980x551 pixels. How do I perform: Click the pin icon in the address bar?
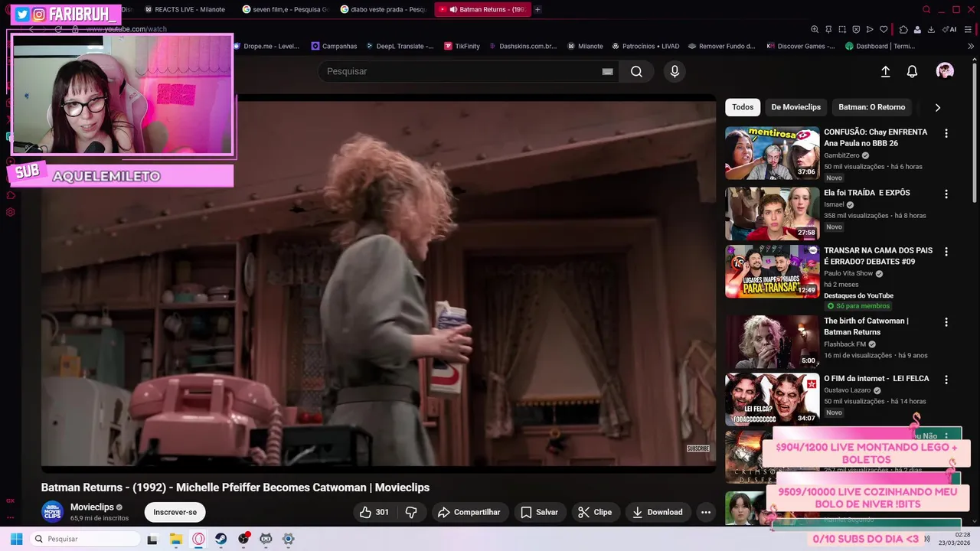pyautogui.click(x=828, y=29)
